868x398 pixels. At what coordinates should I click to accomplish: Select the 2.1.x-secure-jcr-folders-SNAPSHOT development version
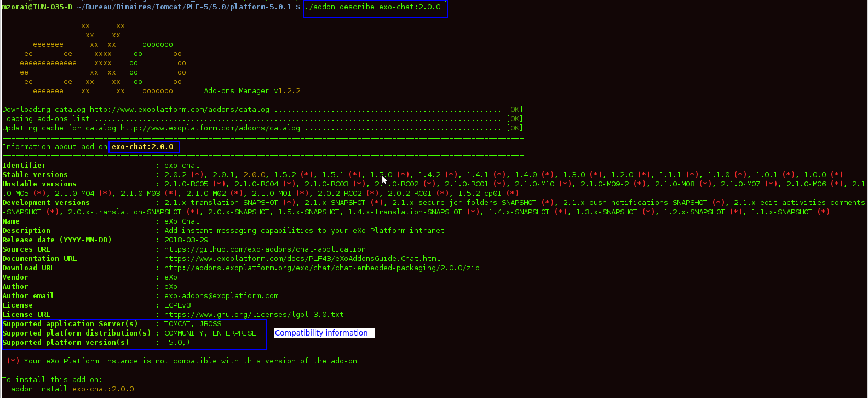(x=464, y=202)
